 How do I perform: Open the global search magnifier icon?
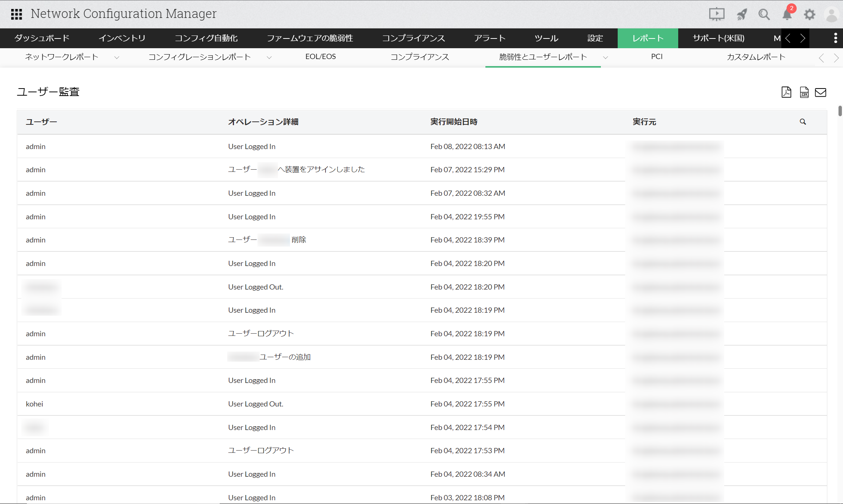(764, 14)
